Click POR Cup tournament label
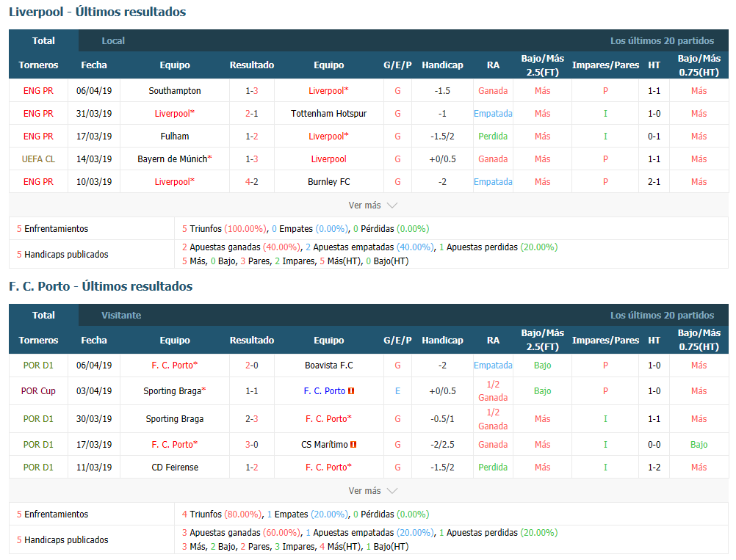This screenshot has width=736, height=560. tap(38, 391)
